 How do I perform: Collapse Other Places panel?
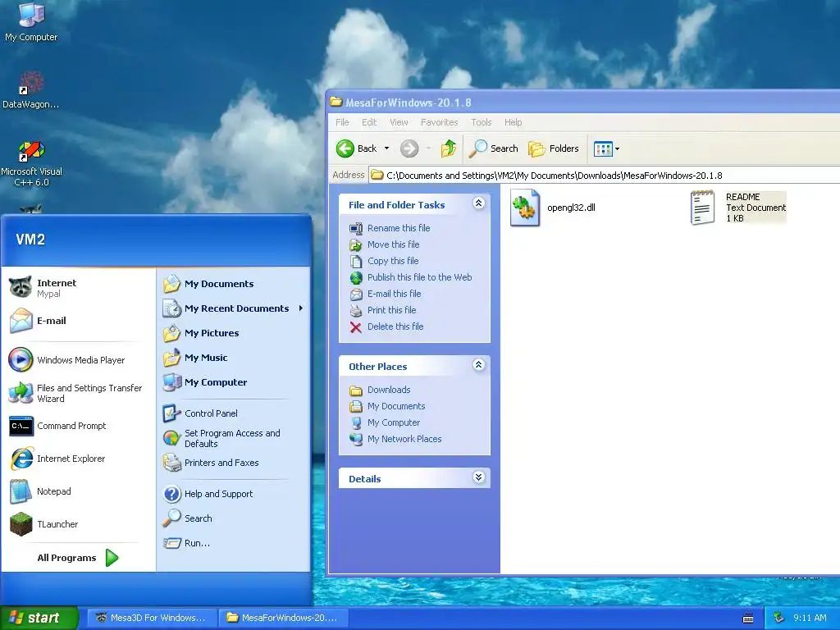[x=479, y=365]
